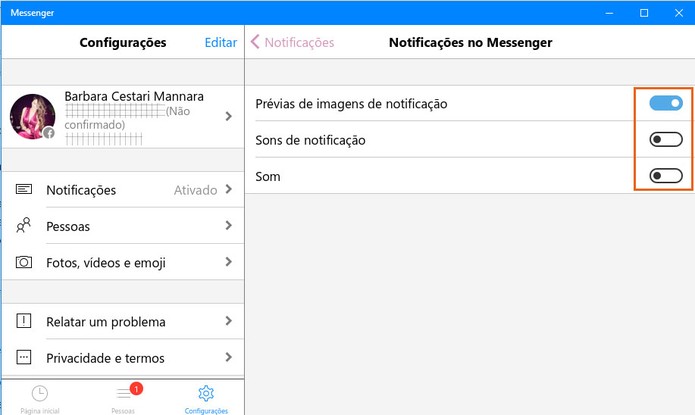
Task: Go back via Notificações link text
Action: click(x=299, y=43)
